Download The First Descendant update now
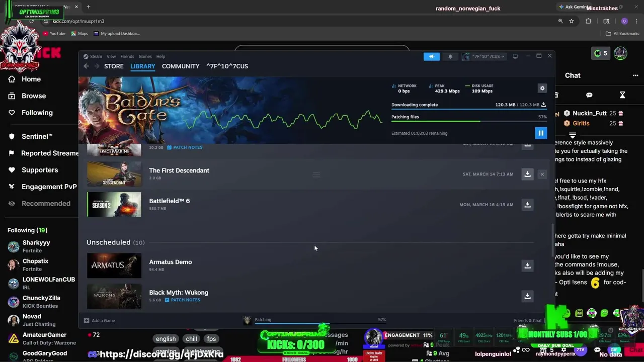This screenshot has height=362, width=644. click(x=527, y=174)
